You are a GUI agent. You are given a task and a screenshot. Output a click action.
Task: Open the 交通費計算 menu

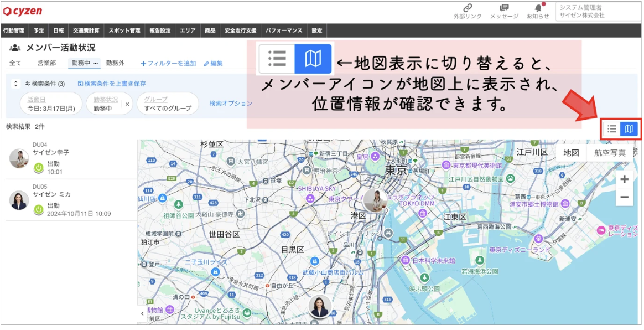(x=86, y=30)
